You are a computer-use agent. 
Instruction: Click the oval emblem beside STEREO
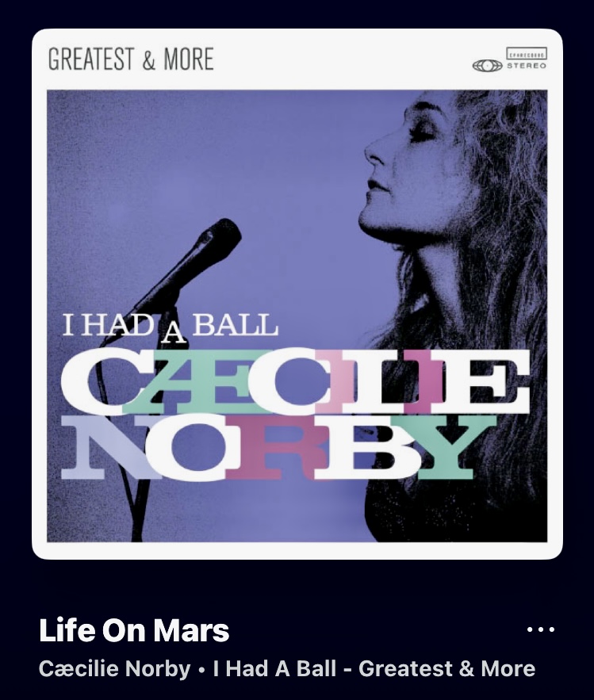coord(487,66)
